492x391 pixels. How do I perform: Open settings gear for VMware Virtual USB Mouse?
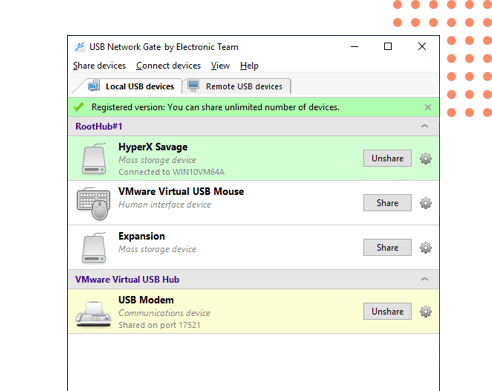tap(425, 203)
